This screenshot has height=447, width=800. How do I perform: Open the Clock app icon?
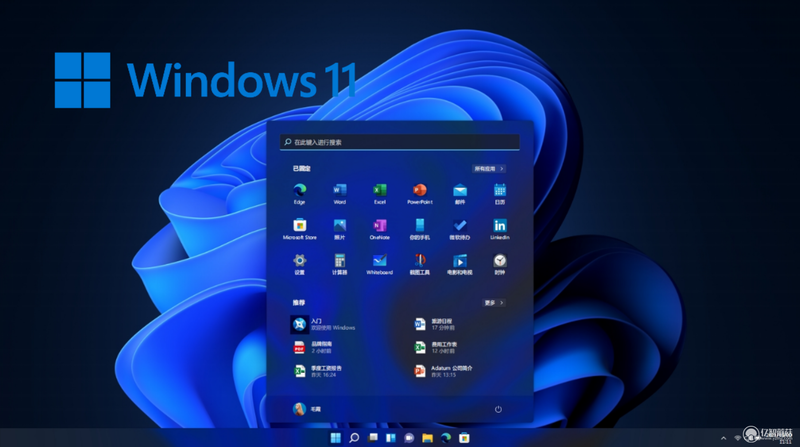coord(500,261)
